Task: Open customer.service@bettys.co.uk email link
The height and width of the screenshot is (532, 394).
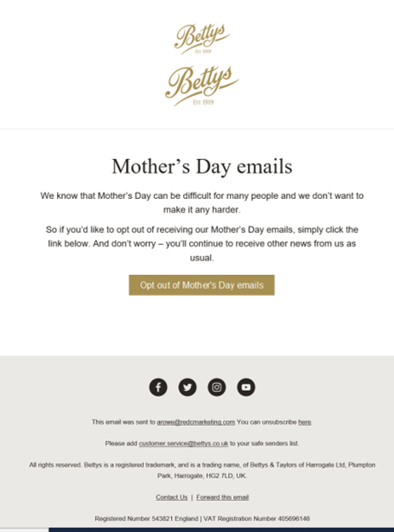Action: pos(183,444)
